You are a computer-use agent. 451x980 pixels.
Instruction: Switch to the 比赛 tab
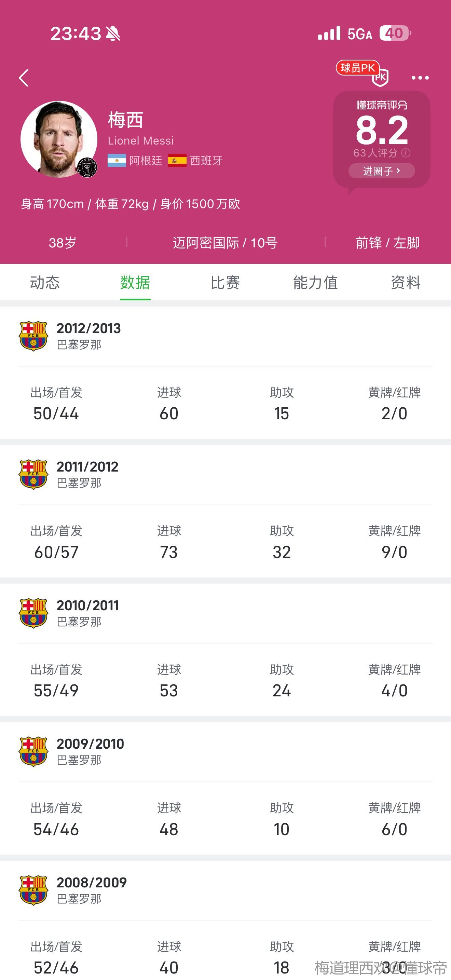click(x=225, y=283)
